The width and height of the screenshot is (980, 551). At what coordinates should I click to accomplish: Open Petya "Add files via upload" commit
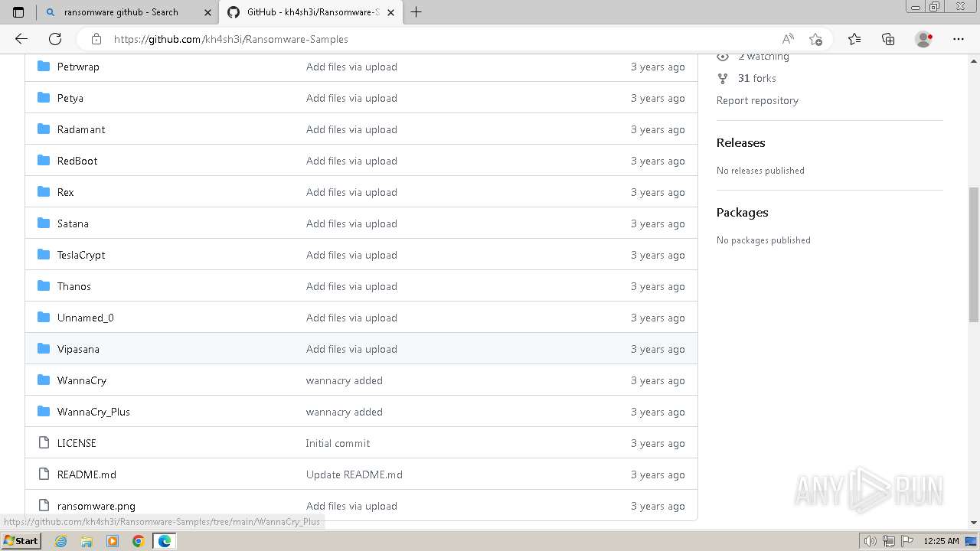coord(351,98)
